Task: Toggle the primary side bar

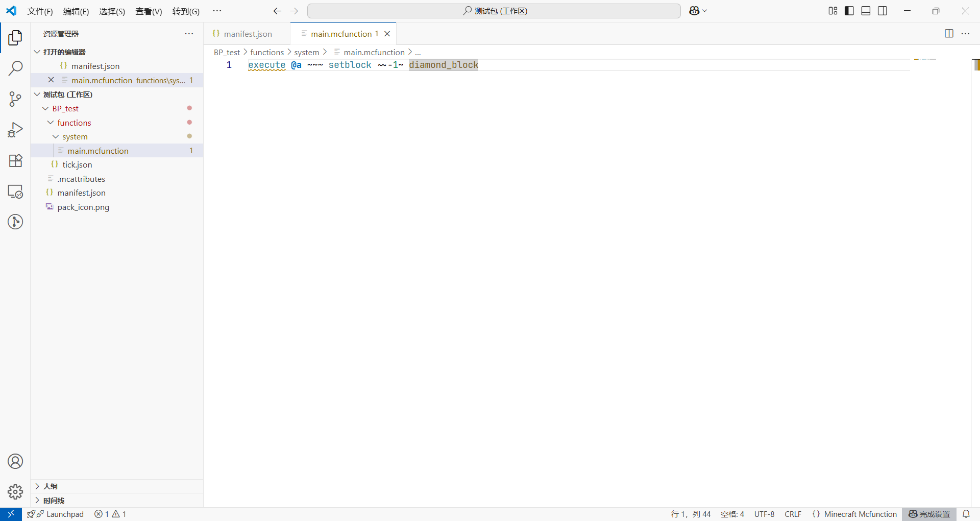Action: [849, 11]
